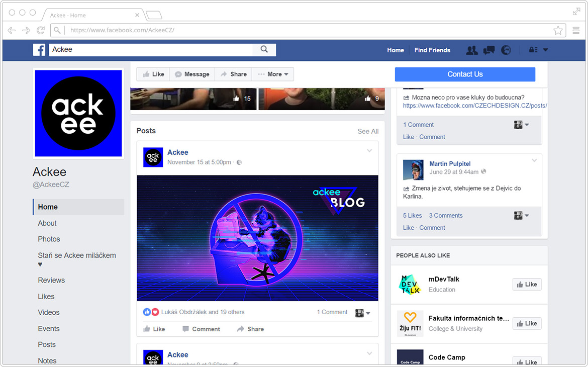Select Home in the left sidebar
This screenshot has width=588, height=367.
78,207
